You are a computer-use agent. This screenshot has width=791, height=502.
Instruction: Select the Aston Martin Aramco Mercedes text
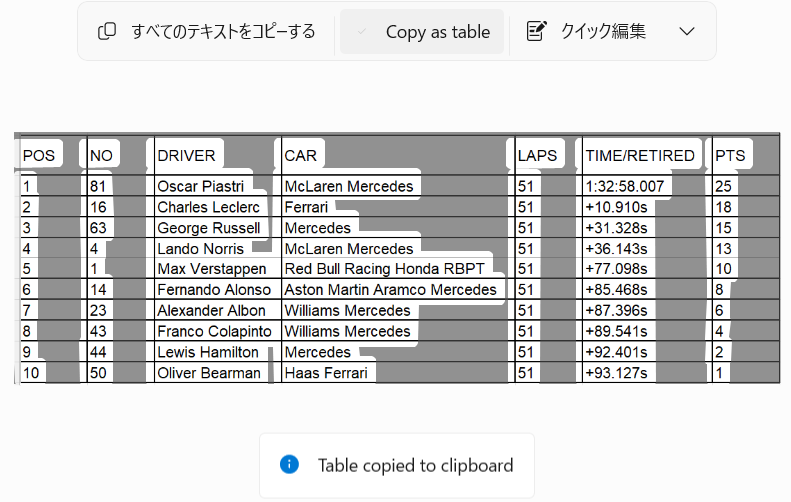(390, 290)
